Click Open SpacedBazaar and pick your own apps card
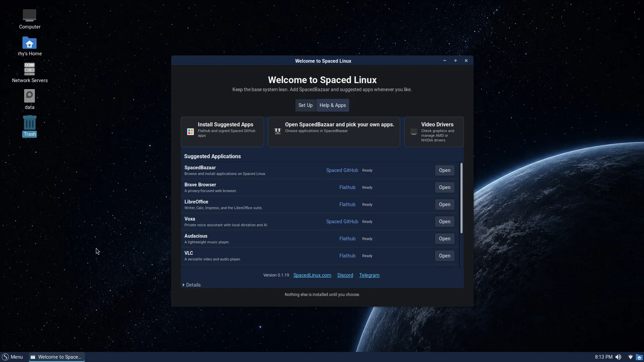Viewport: 644px width, 362px height. [334, 132]
